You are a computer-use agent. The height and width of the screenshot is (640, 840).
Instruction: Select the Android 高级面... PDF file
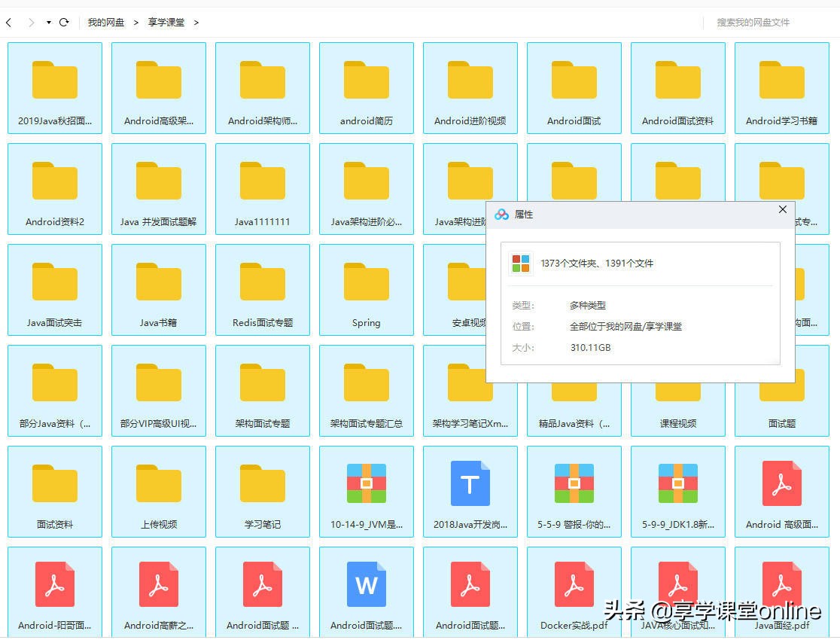782,492
